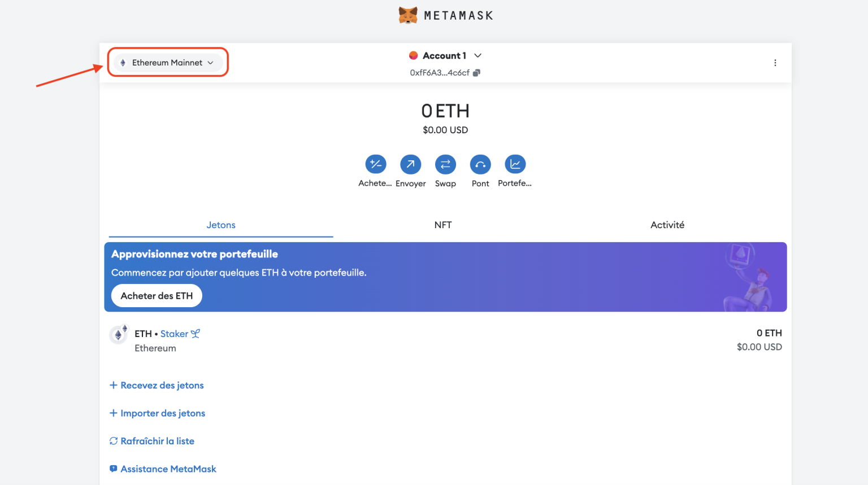Switch to the NFT tab
The height and width of the screenshot is (485, 868).
click(443, 225)
